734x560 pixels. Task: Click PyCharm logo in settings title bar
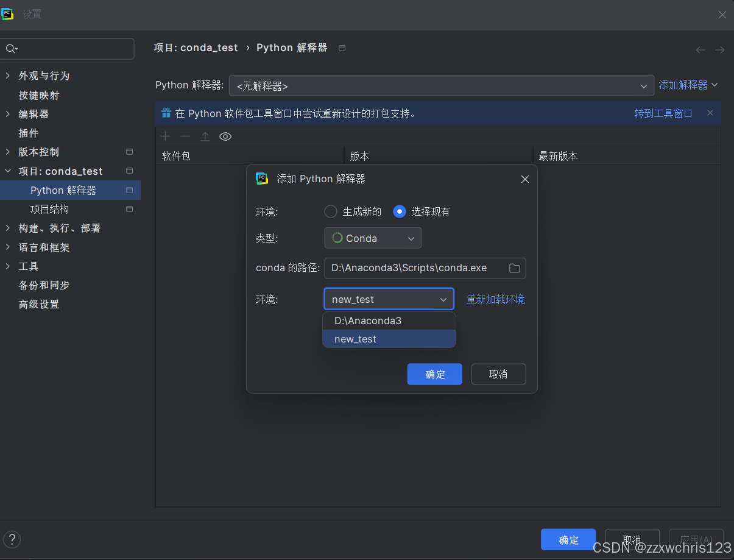click(8, 14)
